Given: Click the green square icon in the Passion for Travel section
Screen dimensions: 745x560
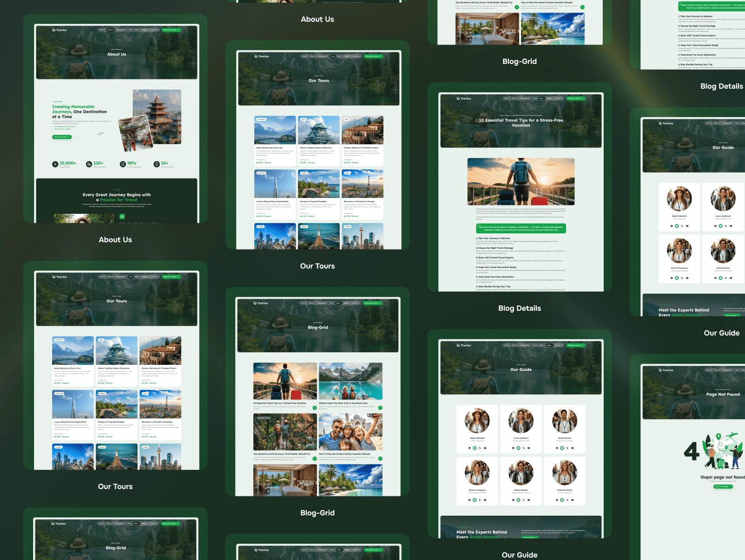Looking at the screenshot, I should (122, 217).
